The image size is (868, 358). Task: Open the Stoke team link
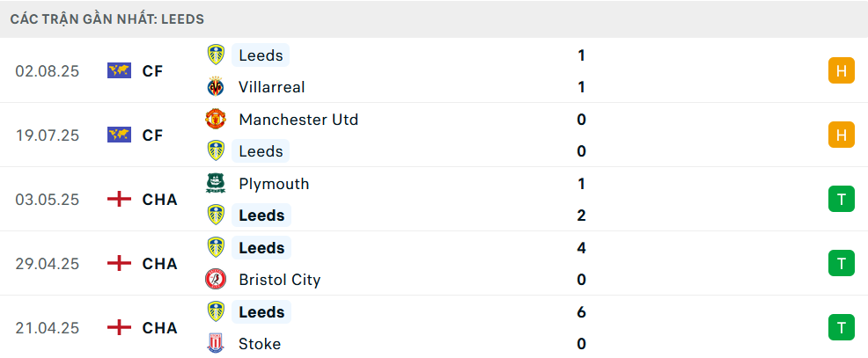pos(260,344)
